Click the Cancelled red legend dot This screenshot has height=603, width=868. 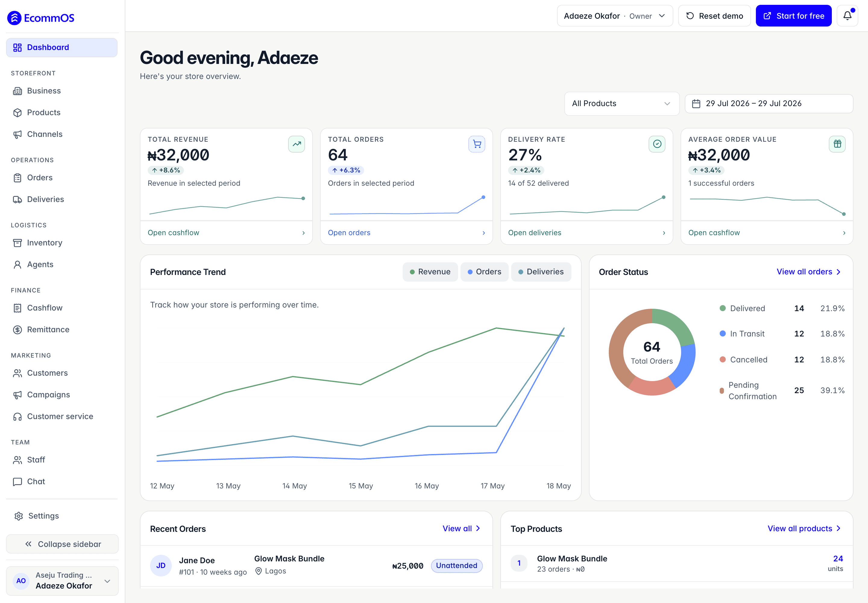tap(722, 360)
